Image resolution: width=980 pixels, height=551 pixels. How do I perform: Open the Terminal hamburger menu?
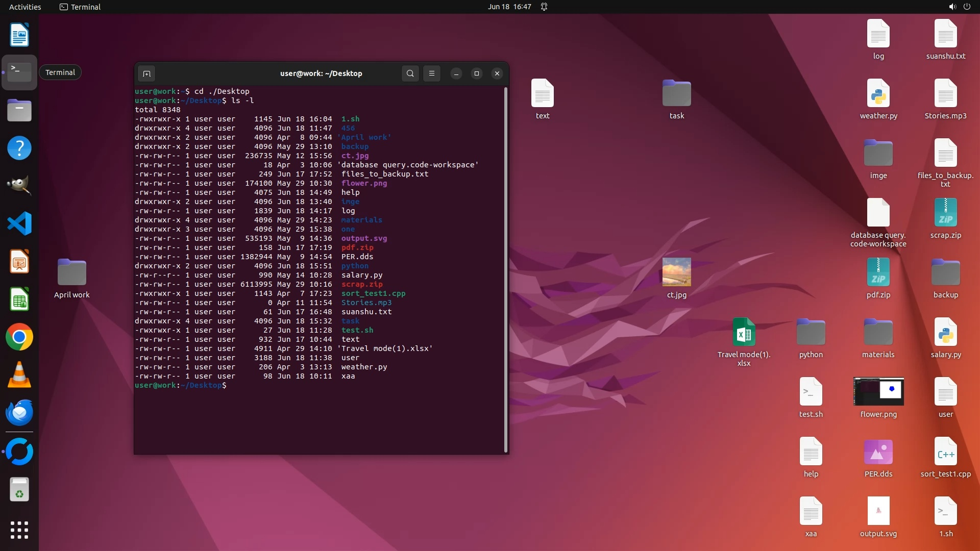pos(432,73)
